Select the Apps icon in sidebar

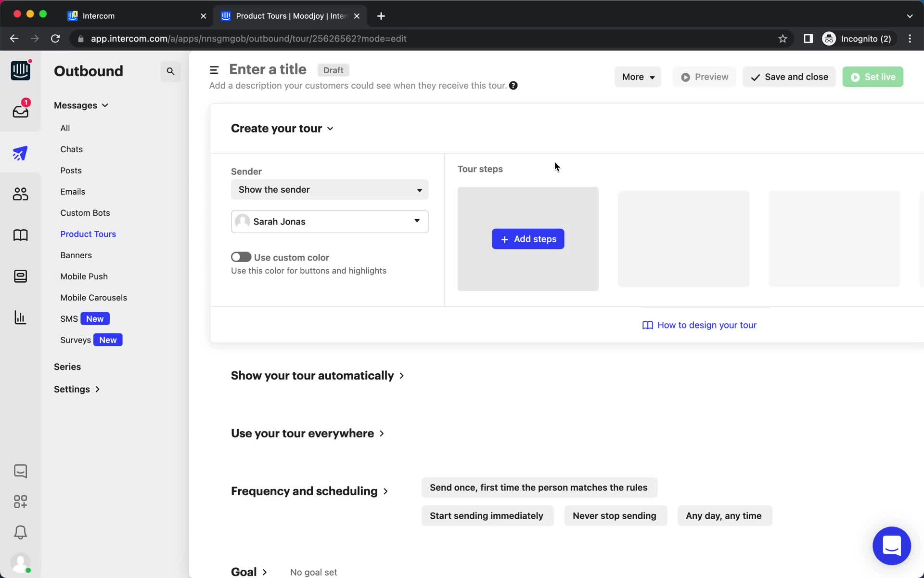20,501
